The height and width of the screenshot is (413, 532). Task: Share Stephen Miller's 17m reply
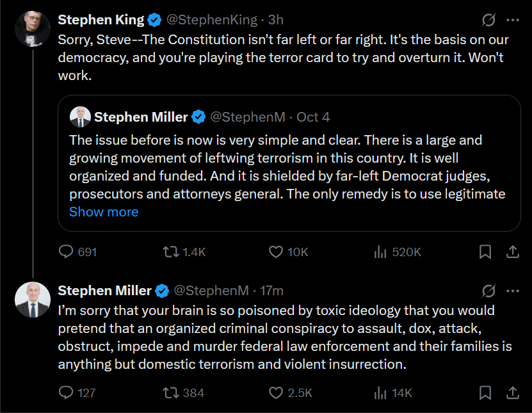(512, 393)
